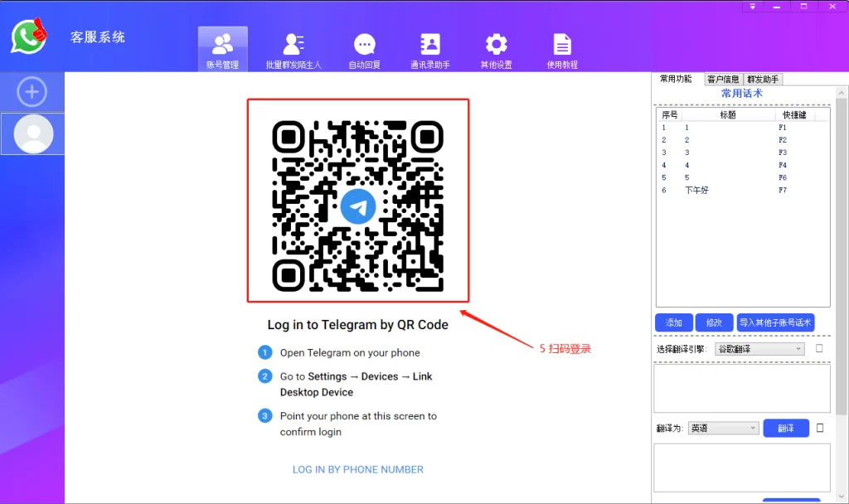This screenshot has width=849, height=504.
Task: Open the 自动回复 auto reply section
Action: coord(365,51)
